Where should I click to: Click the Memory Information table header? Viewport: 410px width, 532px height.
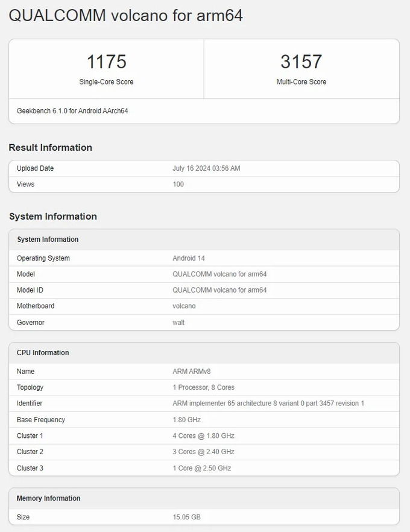pyautogui.click(x=48, y=498)
